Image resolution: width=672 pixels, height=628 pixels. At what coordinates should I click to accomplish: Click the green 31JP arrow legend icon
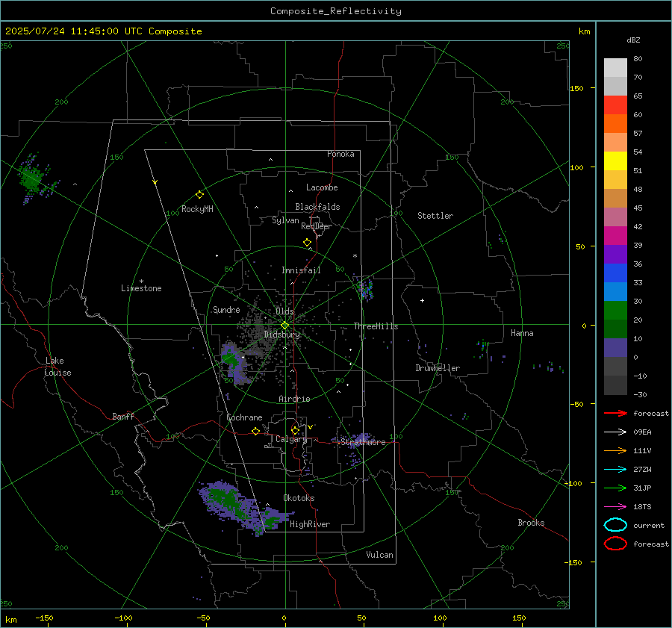(615, 488)
